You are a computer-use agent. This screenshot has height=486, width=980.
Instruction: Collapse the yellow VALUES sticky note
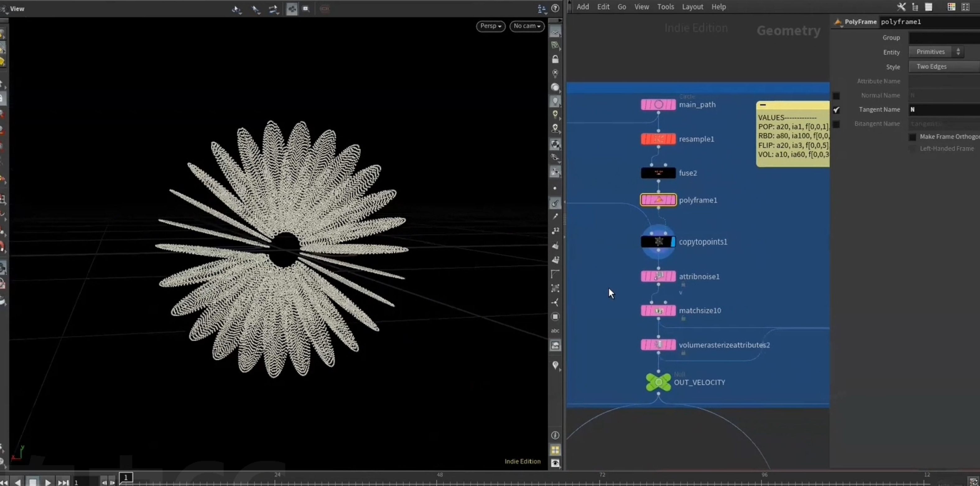pyautogui.click(x=763, y=105)
